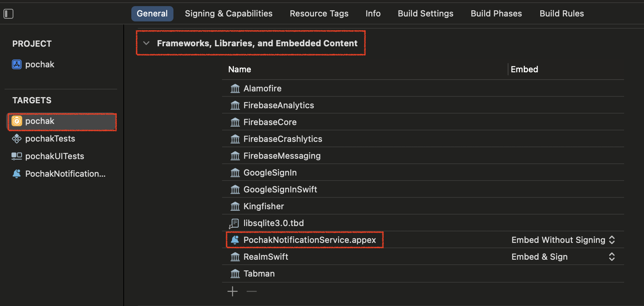Click the pochak project blueprint icon
Screen dimensions: 644x306
(16, 64)
